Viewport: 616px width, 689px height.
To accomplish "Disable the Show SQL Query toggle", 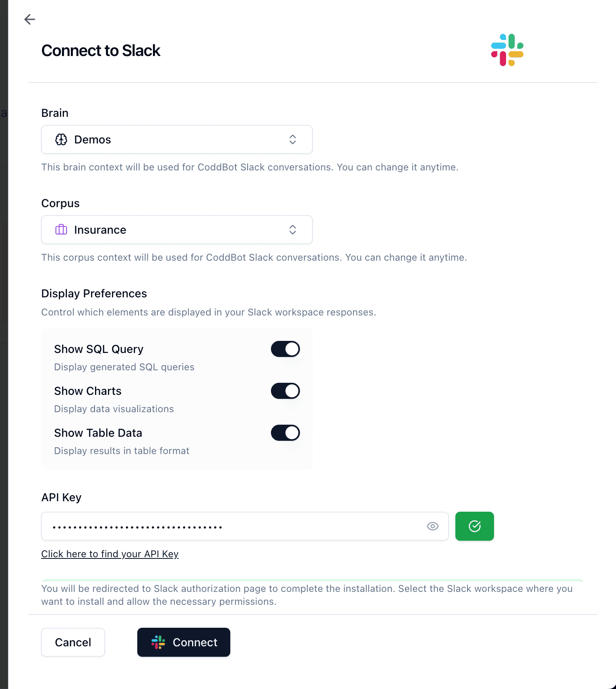I will 285,349.
